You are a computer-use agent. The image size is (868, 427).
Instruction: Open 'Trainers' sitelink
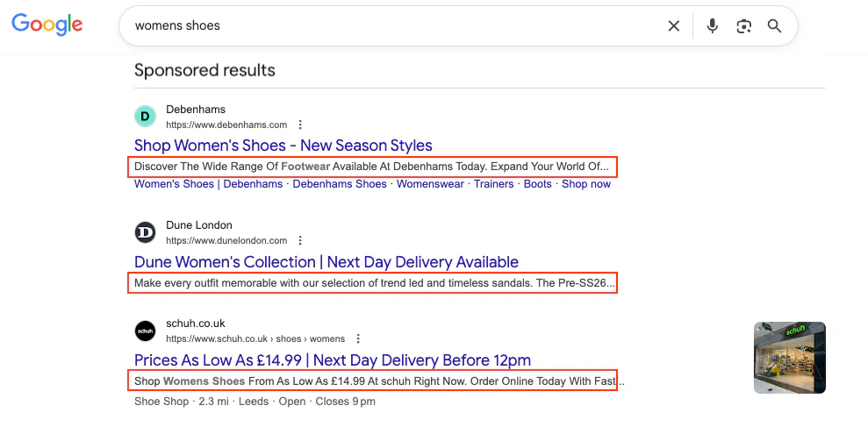tap(494, 184)
